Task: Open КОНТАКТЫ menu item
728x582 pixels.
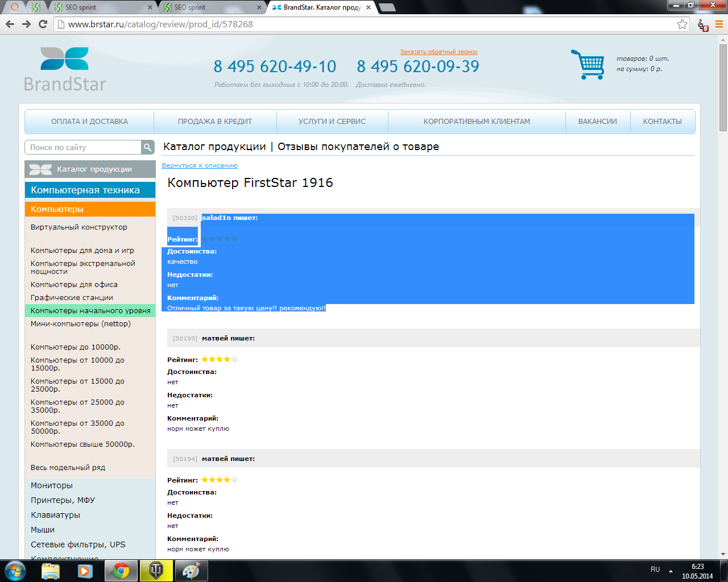Action: tap(663, 122)
